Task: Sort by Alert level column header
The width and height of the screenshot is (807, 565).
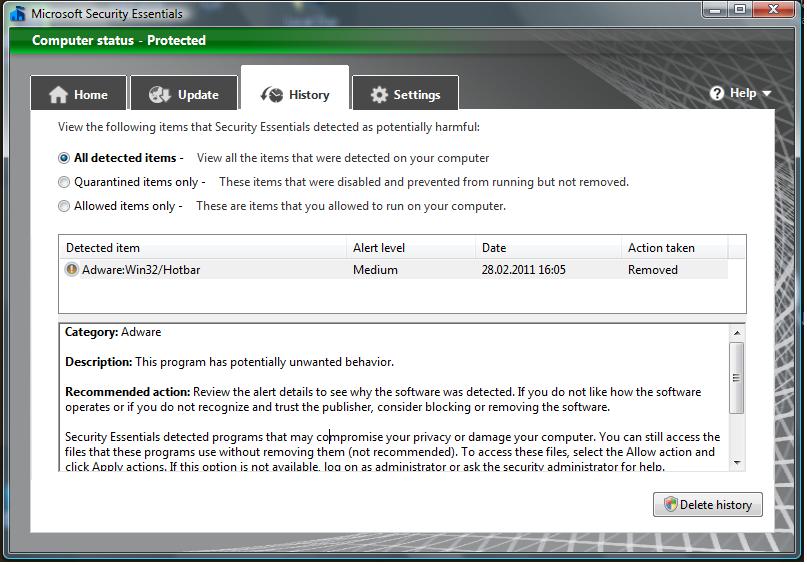Action: 411,248
